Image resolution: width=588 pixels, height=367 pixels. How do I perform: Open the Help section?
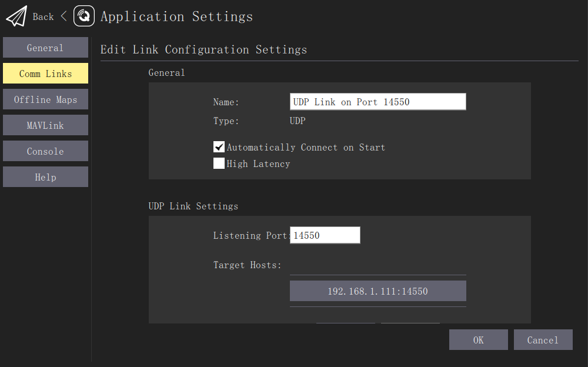coord(45,176)
